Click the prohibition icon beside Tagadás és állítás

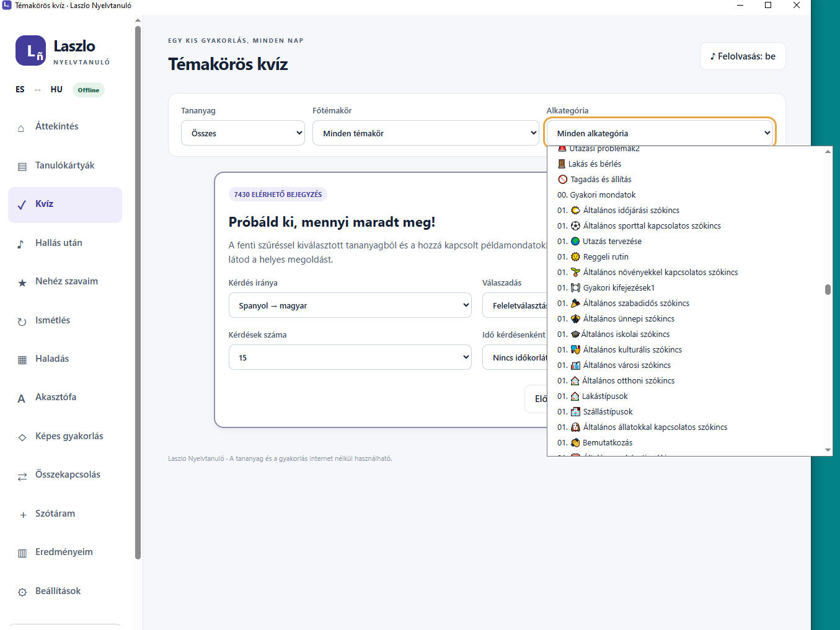pyautogui.click(x=563, y=179)
